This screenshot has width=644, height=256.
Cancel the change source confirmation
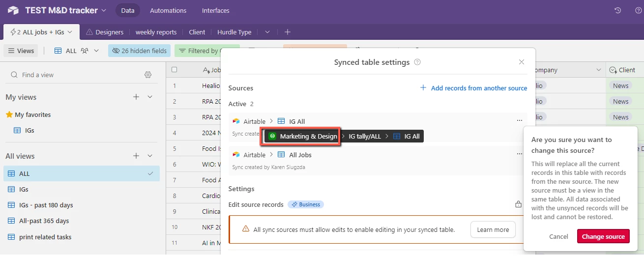558,236
